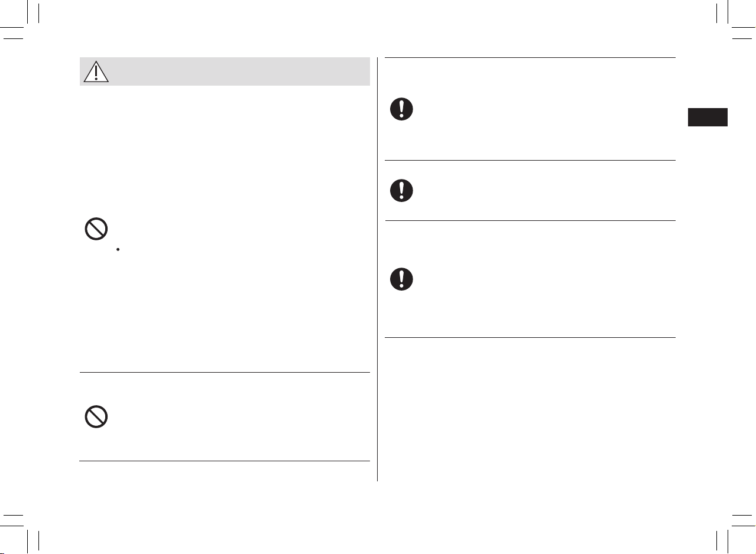This screenshot has height=554, width=756.
Task: Click the bottom-right corner crop mark
Action: coord(731,531)
